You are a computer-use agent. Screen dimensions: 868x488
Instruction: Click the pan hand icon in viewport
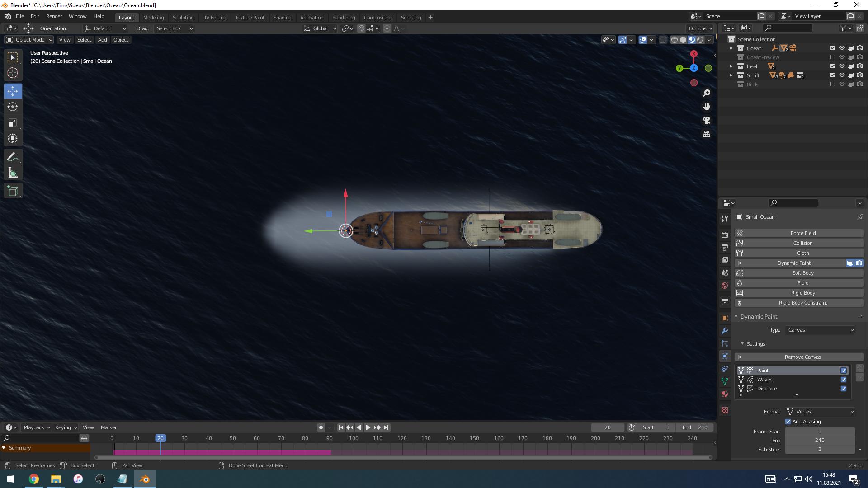(707, 107)
